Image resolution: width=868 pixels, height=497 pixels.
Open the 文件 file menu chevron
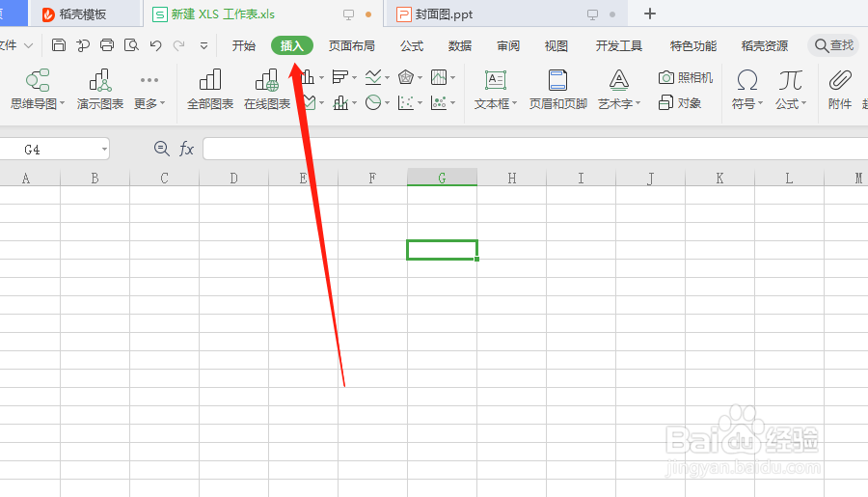point(28,45)
